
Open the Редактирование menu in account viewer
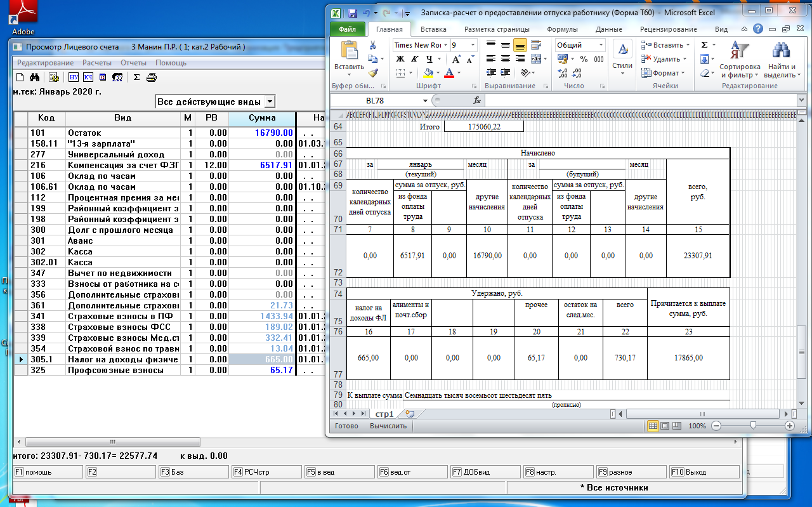click(45, 63)
